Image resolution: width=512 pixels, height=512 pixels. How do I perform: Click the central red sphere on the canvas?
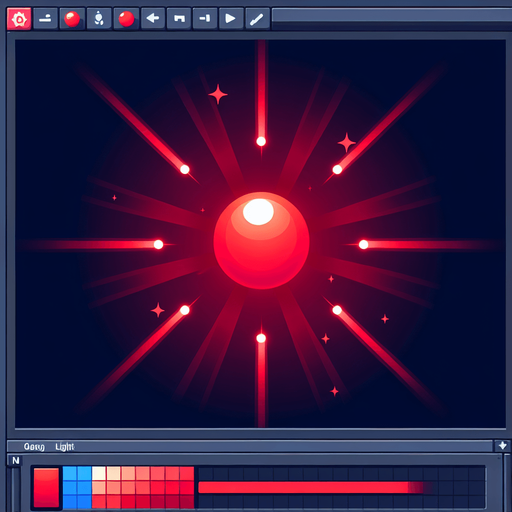click(261, 241)
